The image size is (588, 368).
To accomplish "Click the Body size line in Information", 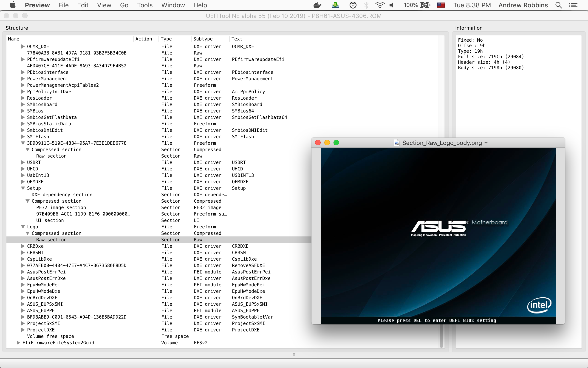I will pos(491,68).
